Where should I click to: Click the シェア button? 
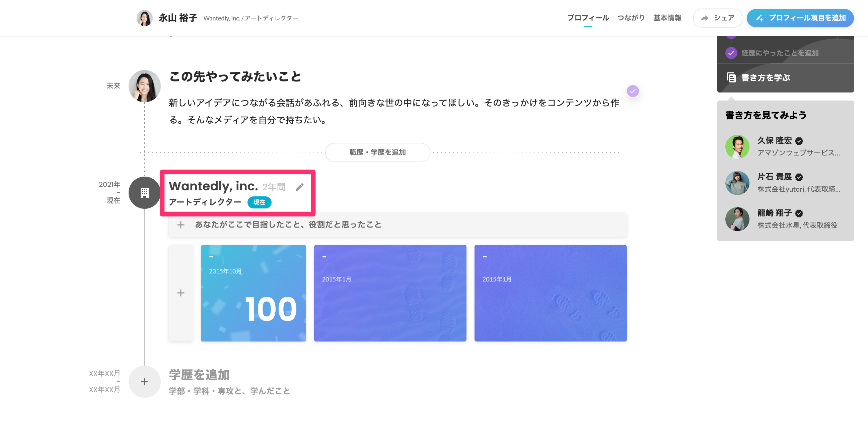[718, 18]
